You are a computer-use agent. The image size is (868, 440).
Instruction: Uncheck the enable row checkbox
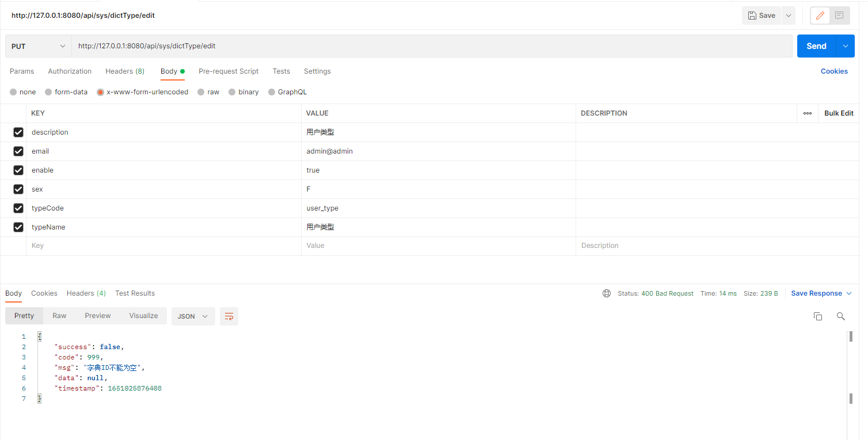18,170
